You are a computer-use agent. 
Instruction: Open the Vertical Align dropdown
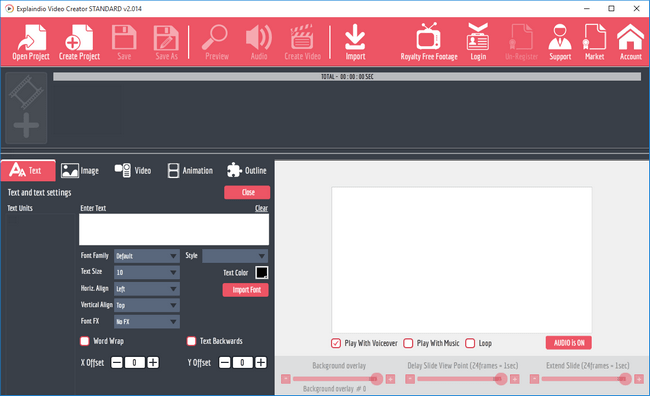147,305
